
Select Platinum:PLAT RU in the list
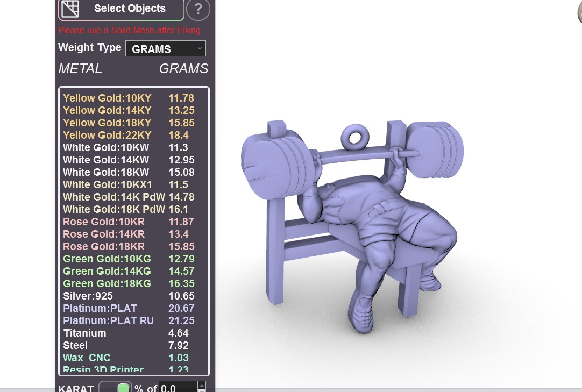pyautogui.click(x=129, y=320)
